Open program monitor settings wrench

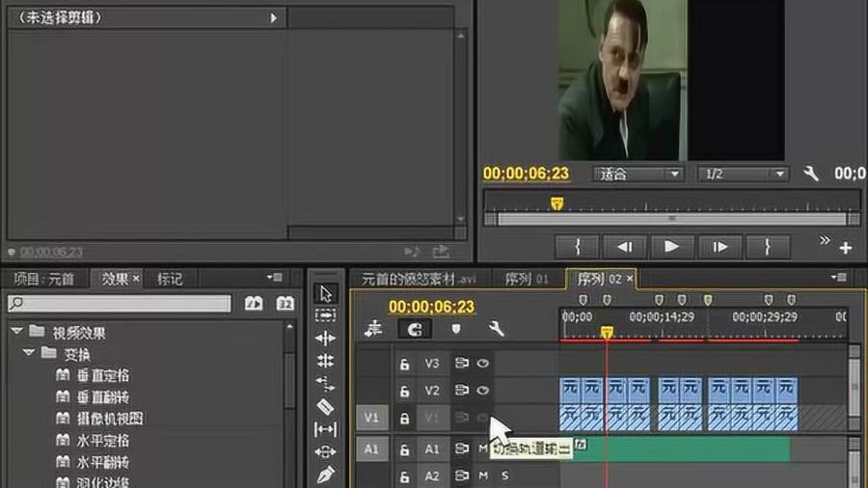[811, 174]
